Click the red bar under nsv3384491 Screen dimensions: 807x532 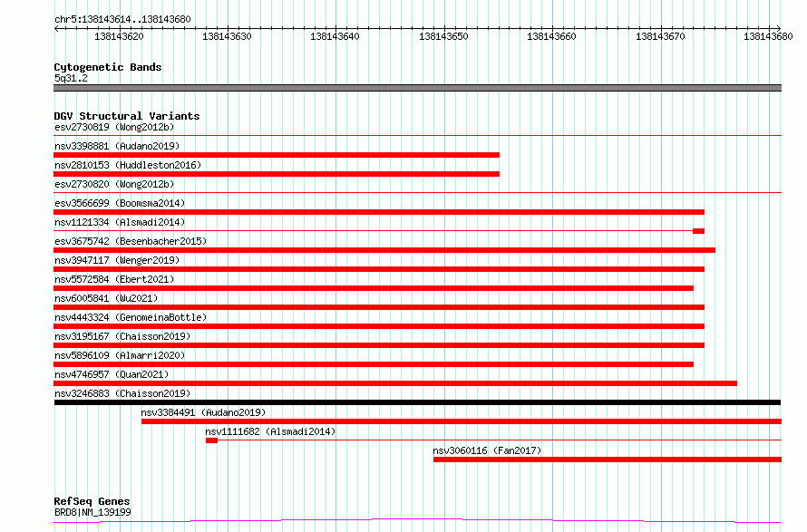point(462,421)
